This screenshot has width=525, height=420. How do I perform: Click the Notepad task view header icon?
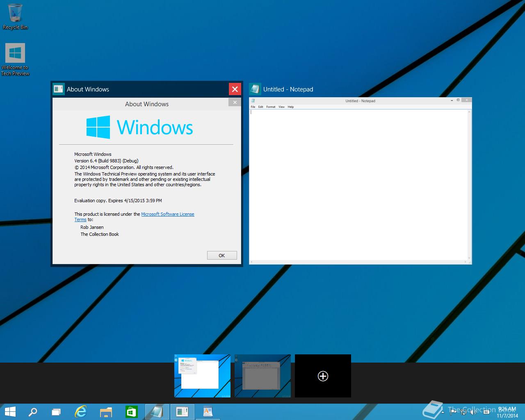click(x=255, y=89)
